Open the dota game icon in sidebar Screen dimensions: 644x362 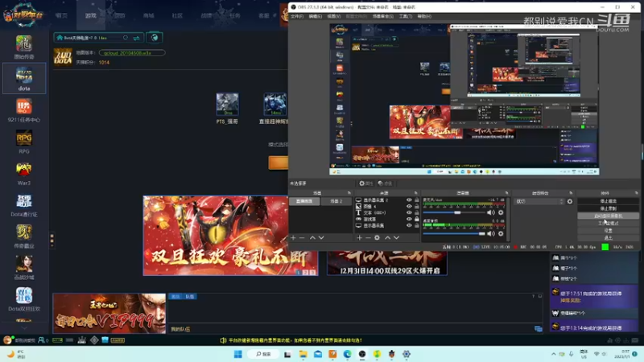[24, 78]
